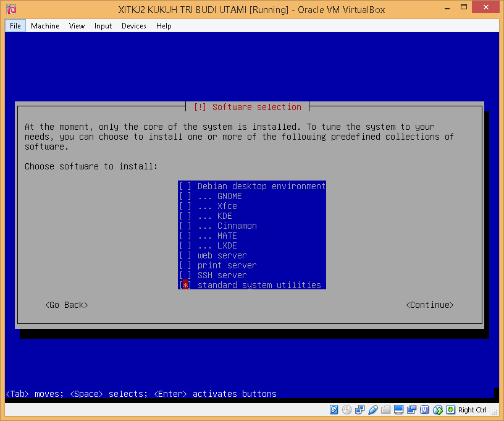Open the network adapters status icon

(x=360, y=410)
